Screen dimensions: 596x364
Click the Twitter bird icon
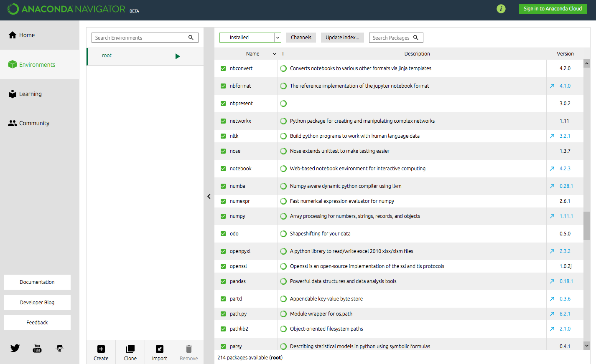pos(15,348)
